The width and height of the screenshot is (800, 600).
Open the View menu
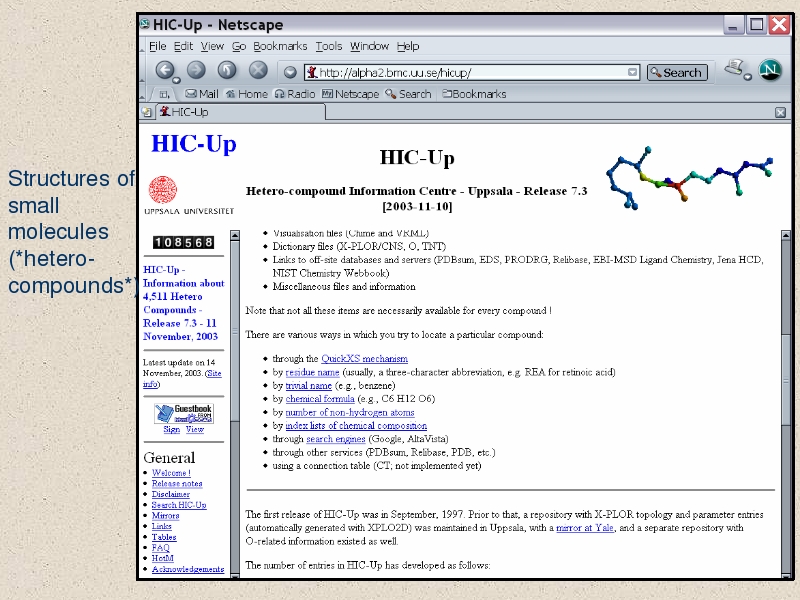point(212,46)
